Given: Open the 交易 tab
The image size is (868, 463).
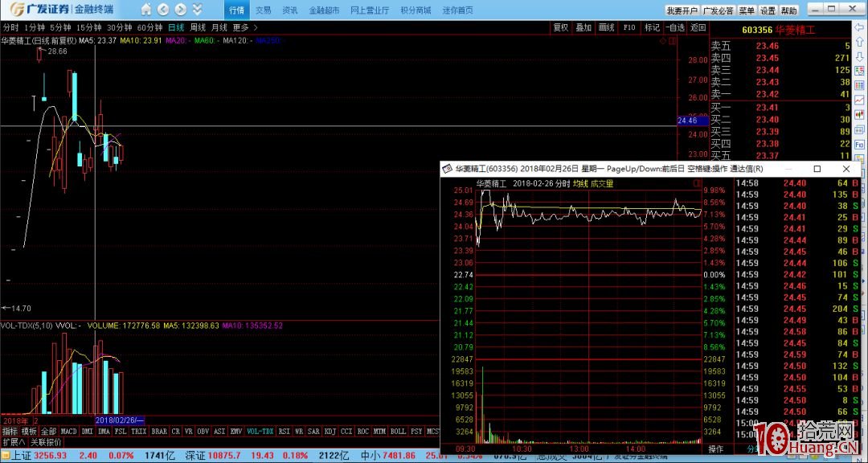Looking at the screenshot, I should (264, 10).
